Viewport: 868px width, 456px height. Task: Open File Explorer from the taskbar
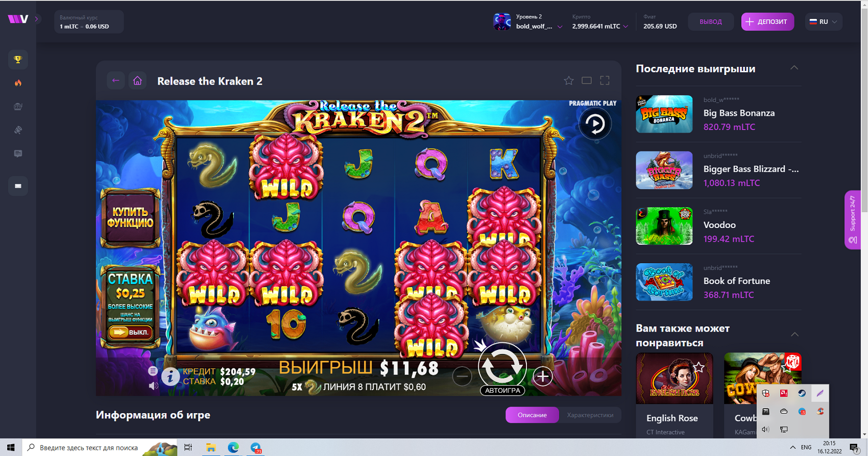pyautogui.click(x=210, y=447)
